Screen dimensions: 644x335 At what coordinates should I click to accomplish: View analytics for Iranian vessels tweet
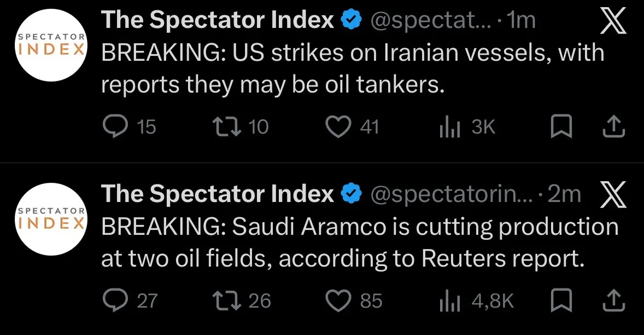[x=449, y=128]
